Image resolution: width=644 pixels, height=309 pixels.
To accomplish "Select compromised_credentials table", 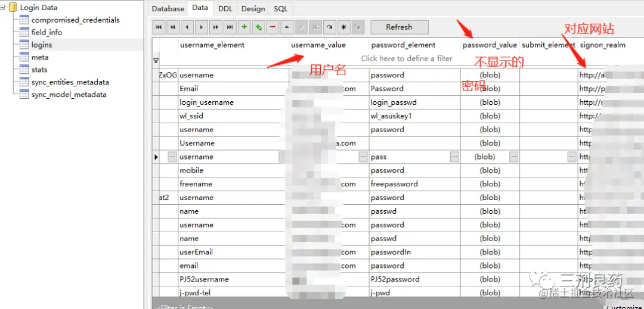I will click(75, 20).
